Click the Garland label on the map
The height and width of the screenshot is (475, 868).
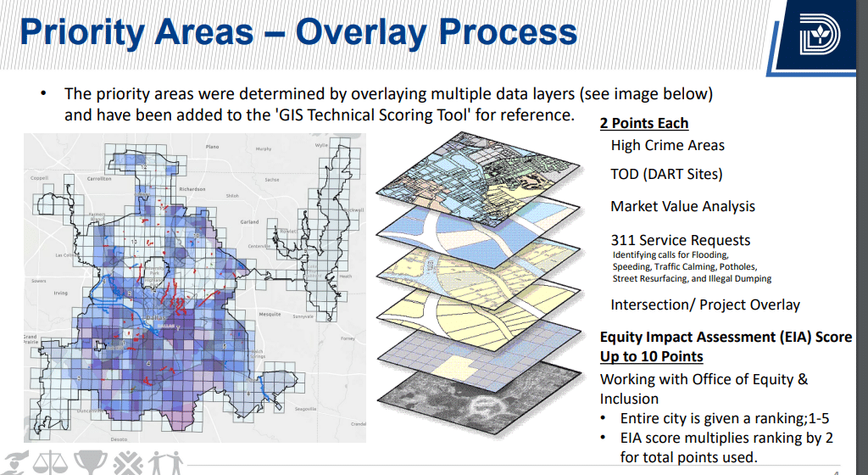point(249,222)
